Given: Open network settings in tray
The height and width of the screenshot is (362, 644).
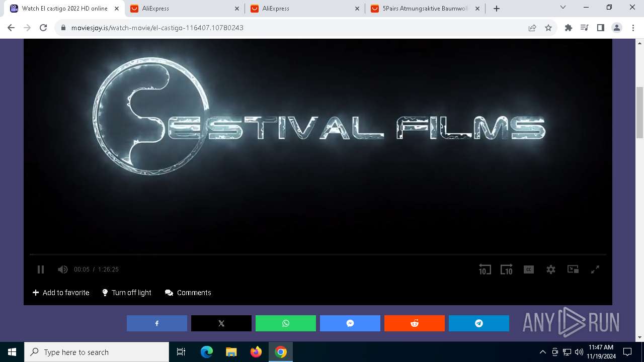Looking at the screenshot, I should click(567, 352).
